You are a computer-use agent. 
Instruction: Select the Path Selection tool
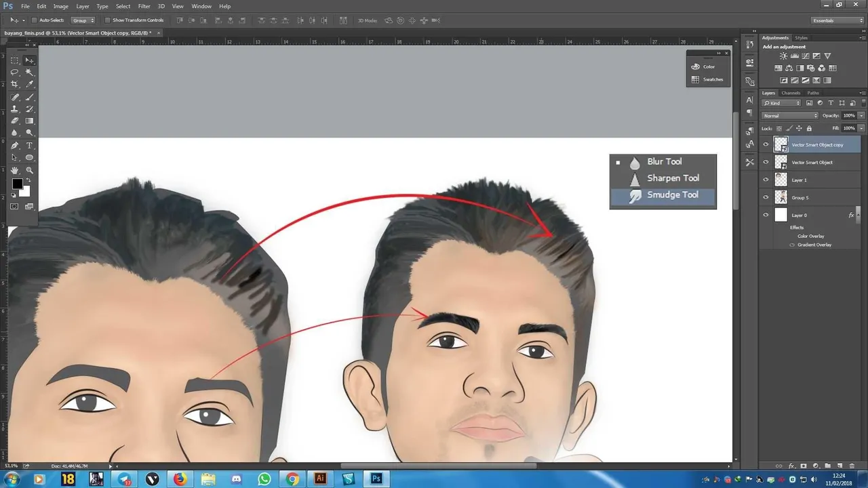(15, 157)
